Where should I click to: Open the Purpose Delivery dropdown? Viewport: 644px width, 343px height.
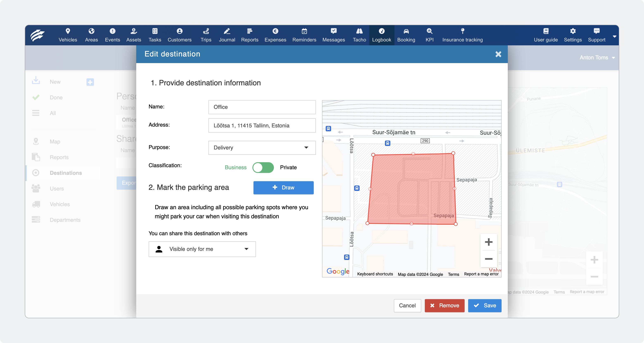262,148
